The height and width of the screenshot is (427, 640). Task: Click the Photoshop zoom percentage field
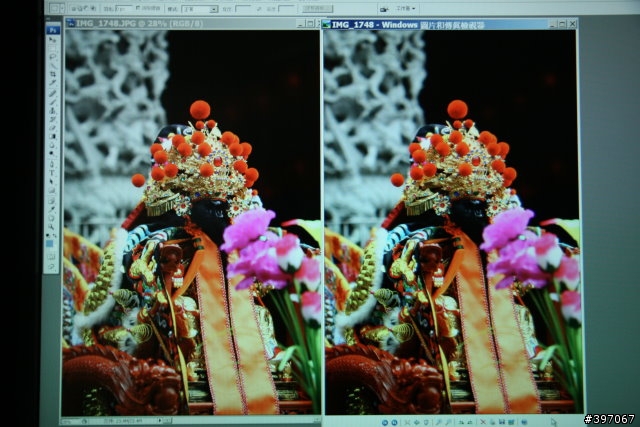pyautogui.click(x=69, y=420)
